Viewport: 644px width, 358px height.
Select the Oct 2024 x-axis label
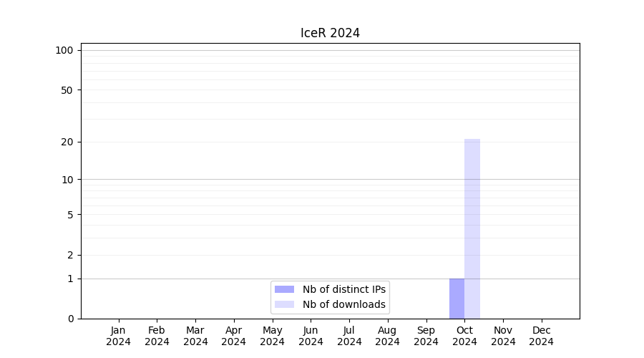(464, 336)
